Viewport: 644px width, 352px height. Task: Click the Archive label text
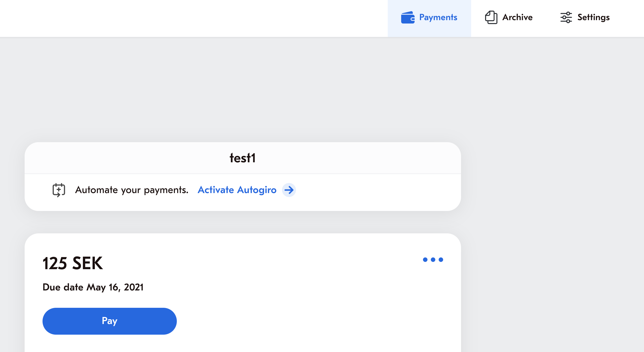[x=517, y=17]
